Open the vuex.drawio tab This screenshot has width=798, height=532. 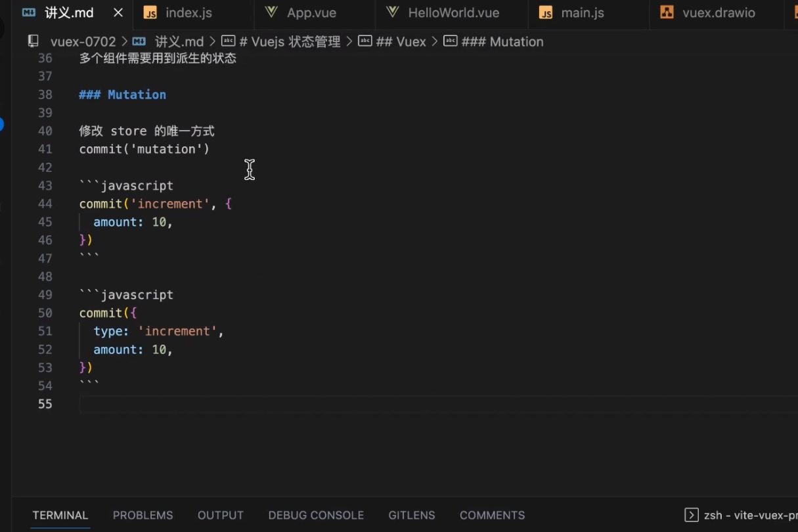pyautogui.click(x=717, y=12)
